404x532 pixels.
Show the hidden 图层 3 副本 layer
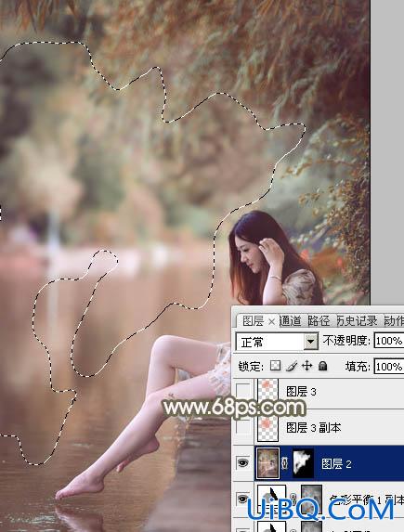pos(243,427)
